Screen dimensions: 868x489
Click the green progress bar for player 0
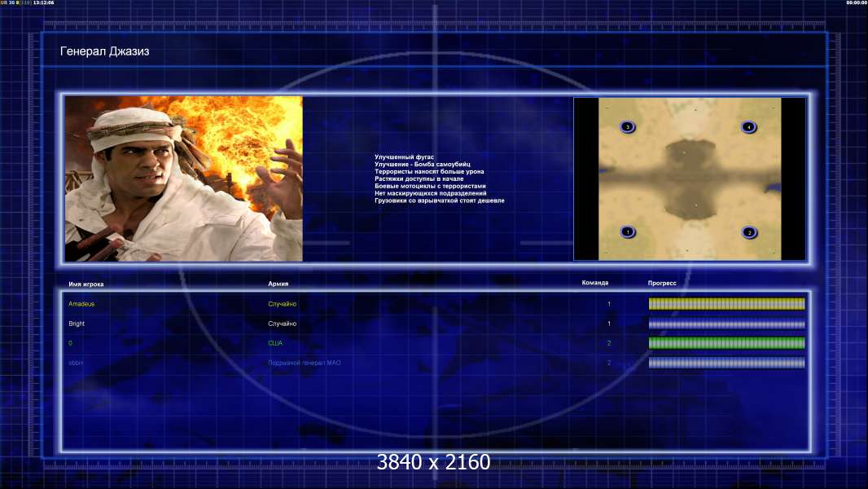tap(727, 343)
